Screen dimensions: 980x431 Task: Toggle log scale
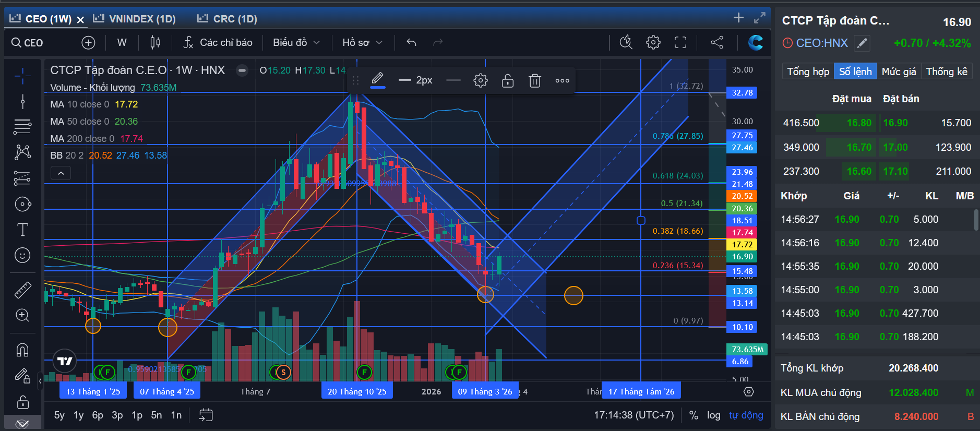[x=713, y=415]
